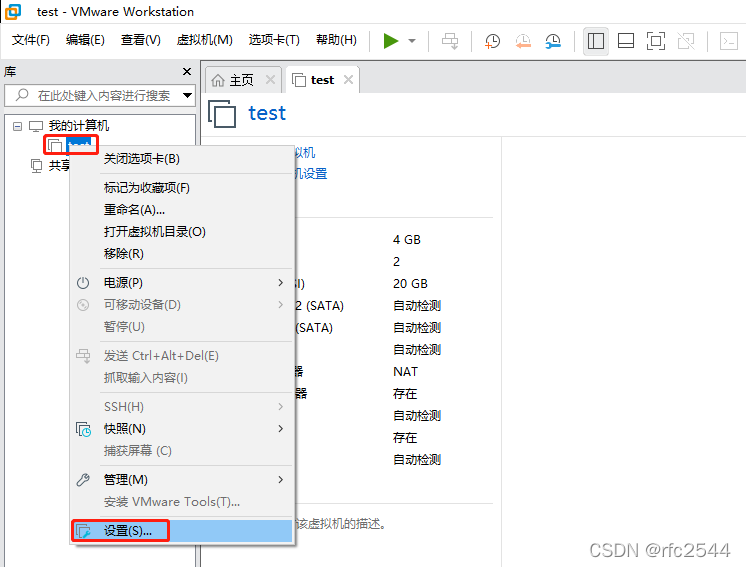Click the arrow next to 管理(M)

[281, 479]
